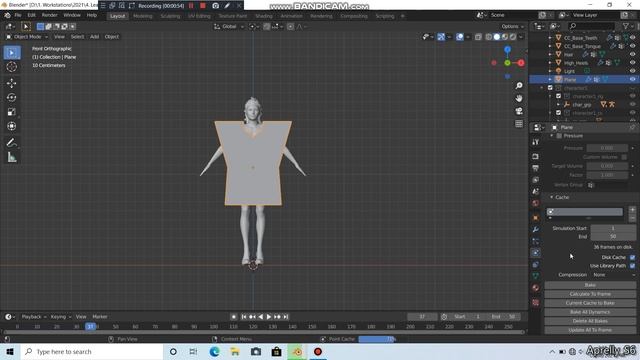This screenshot has height=360, width=640.
Task: Toggle Disk Cache checkbox
Action: 632,257
